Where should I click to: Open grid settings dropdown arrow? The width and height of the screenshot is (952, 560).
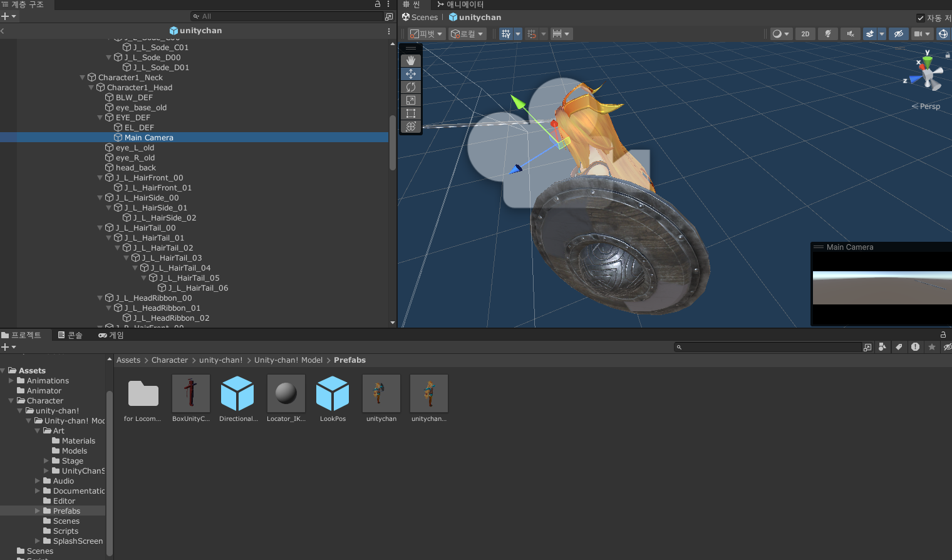click(x=518, y=34)
